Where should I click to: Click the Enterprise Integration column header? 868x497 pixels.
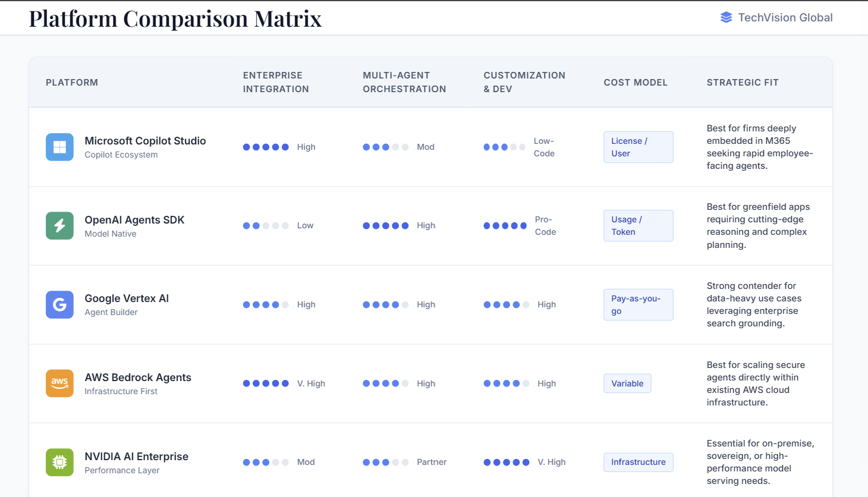276,82
